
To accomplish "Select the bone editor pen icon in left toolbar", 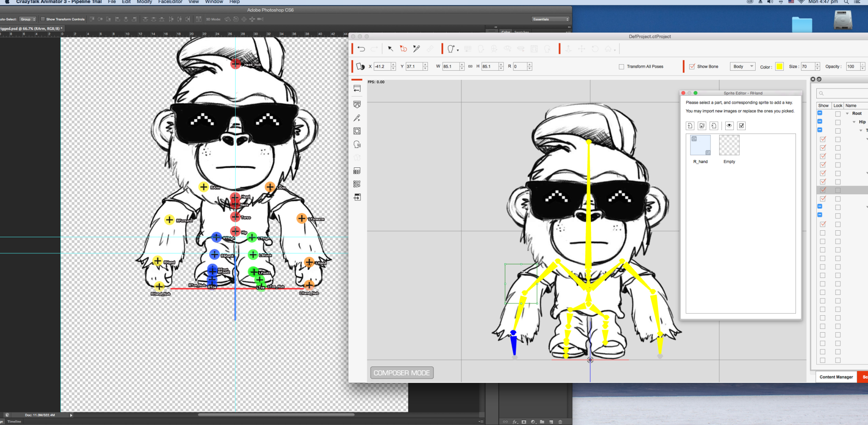I will point(357,118).
